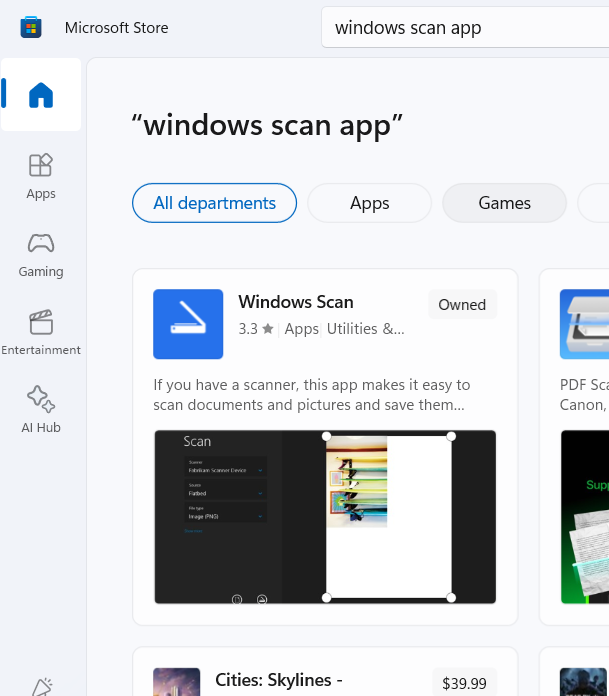Open Entertainment in the sidebar
Image resolution: width=609 pixels, height=696 pixels.
point(41,333)
